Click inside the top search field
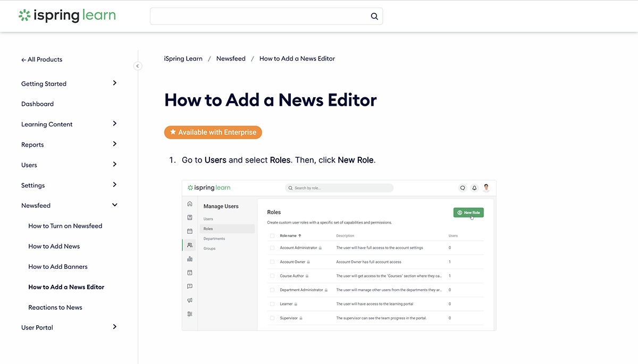The height and width of the screenshot is (364, 638). 259,16
